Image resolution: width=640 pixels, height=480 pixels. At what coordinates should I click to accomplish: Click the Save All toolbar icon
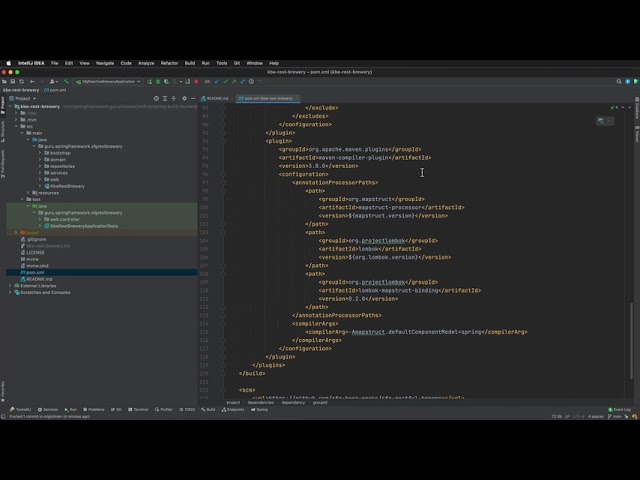coord(13,82)
